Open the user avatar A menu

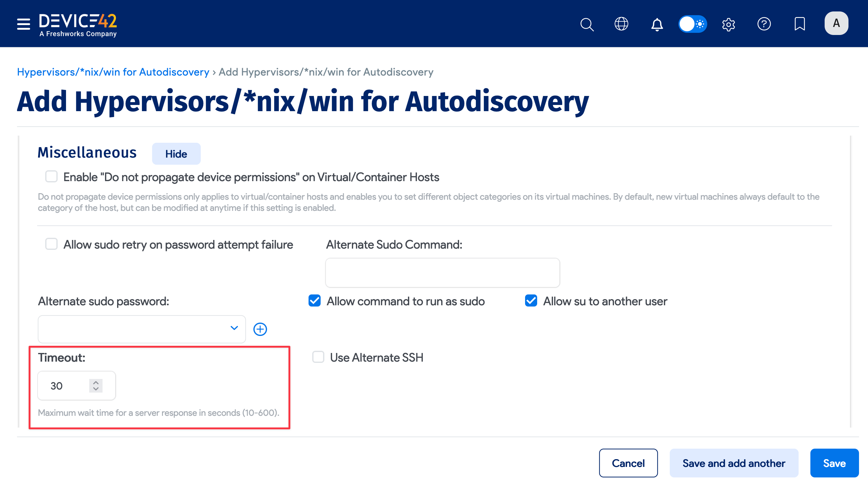point(836,24)
